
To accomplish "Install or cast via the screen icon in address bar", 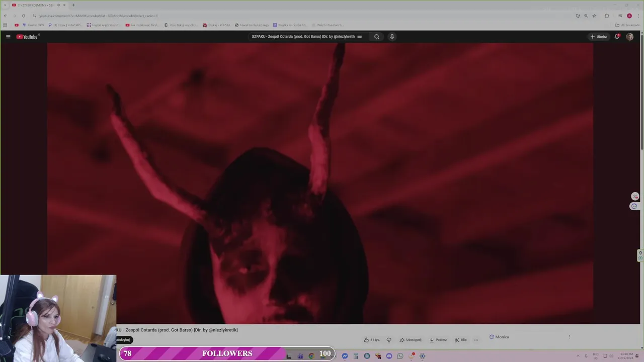I will pyautogui.click(x=578, y=16).
